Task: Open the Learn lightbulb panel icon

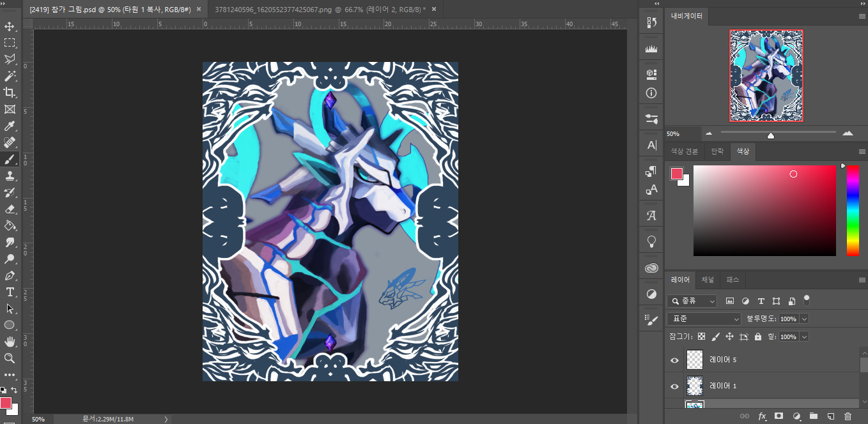Action: (x=651, y=241)
